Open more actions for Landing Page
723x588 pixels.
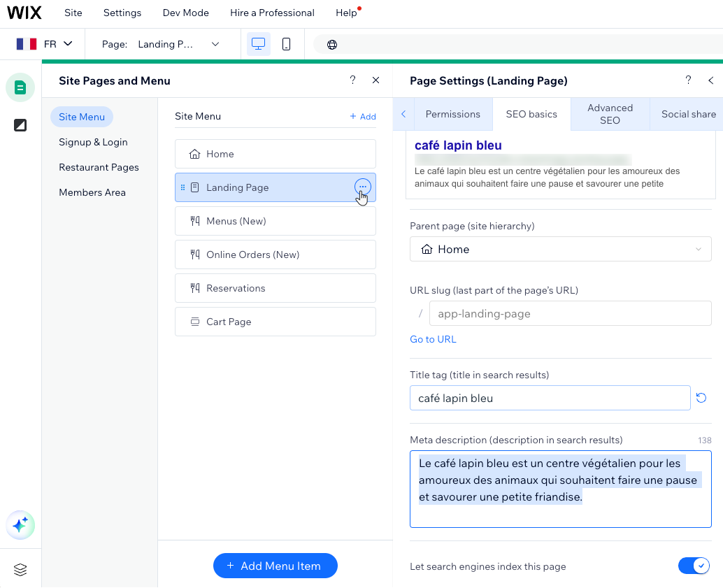coord(362,187)
